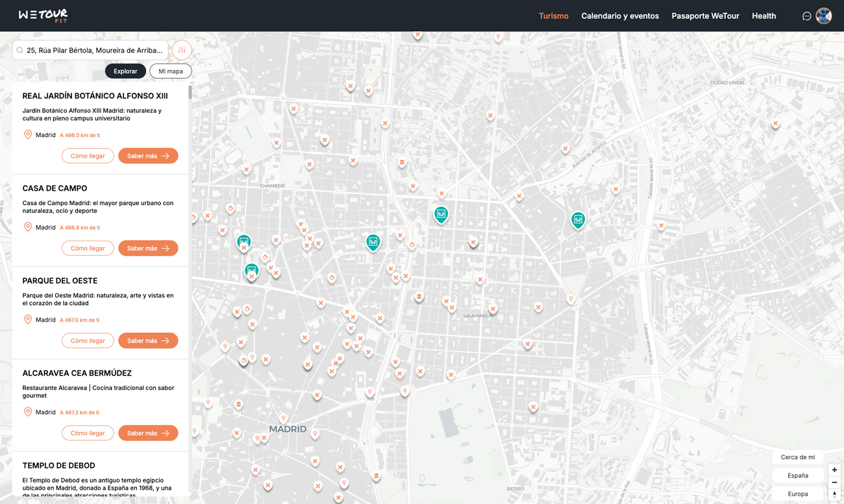Open the user profile avatar
The image size is (844, 504).
(824, 16)
